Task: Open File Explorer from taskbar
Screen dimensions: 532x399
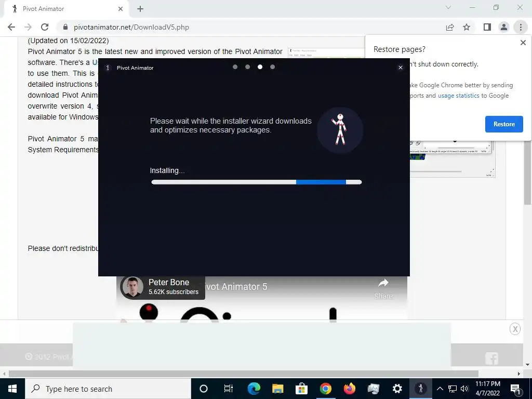Action: (277, 389)
